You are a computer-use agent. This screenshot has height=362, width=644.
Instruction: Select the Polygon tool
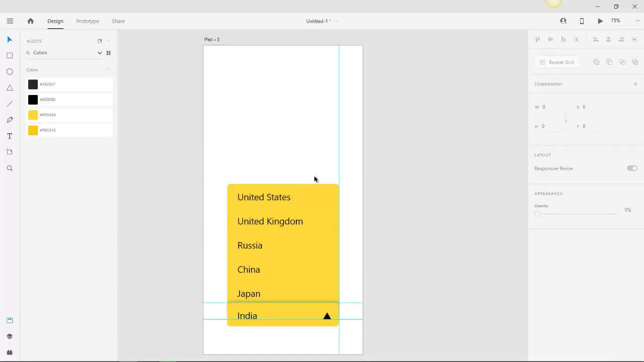pos(10,87)
